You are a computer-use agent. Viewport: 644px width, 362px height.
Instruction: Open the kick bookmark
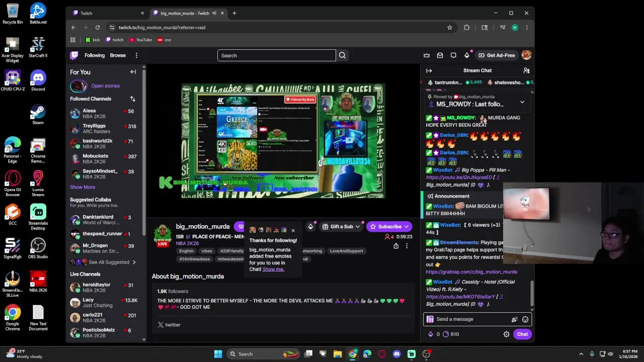tap(93, 40)
